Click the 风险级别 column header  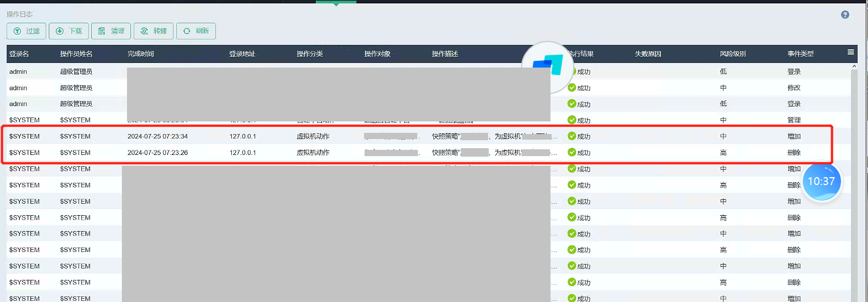(x=732, y=54)
